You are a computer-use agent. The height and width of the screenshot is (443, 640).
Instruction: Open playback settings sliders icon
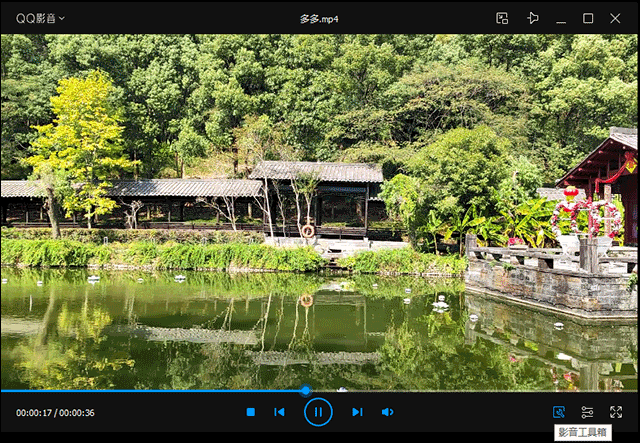click(x=587, y=412)
